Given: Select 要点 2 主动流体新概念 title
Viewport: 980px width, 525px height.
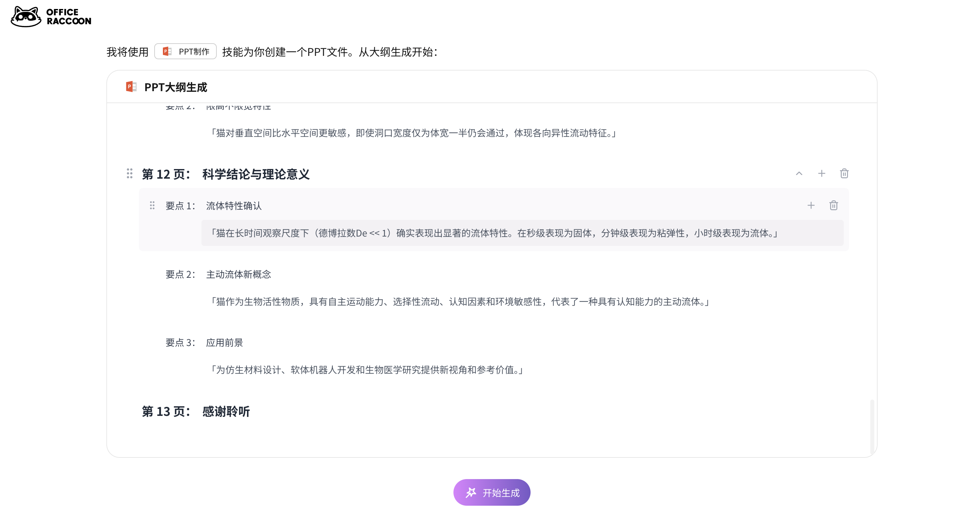Looking at the screenshot, I should [238, 274].
